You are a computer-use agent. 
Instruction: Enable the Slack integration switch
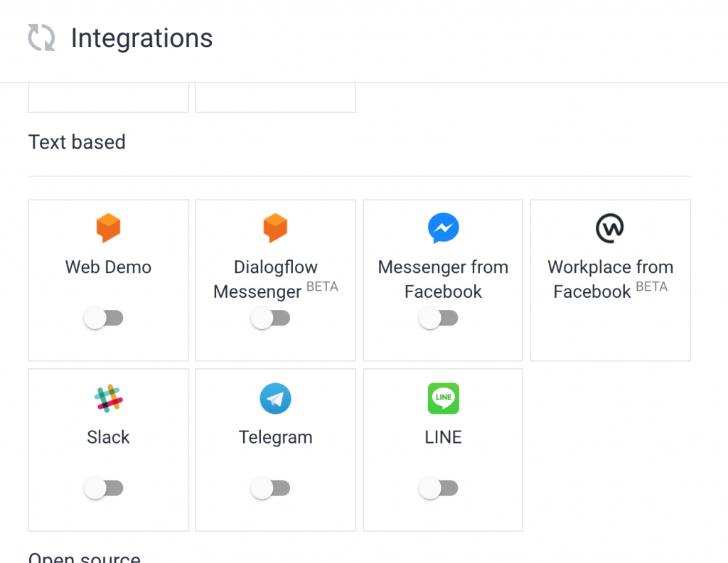[x=104, y=488]
